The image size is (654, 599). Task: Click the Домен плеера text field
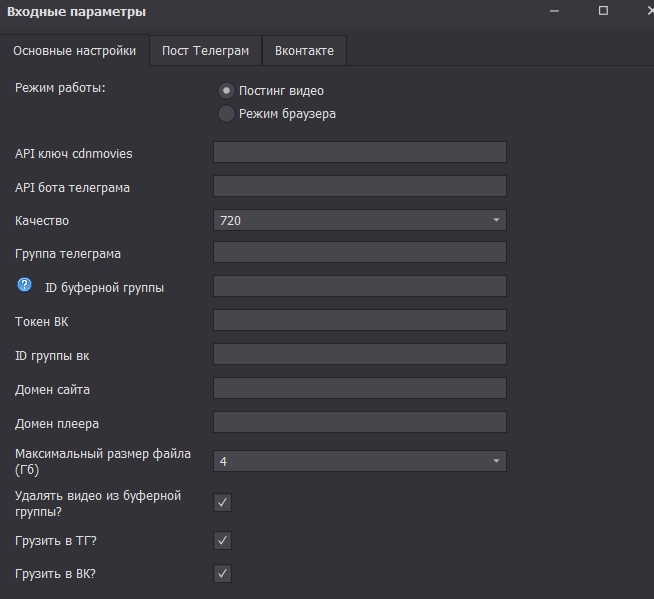[359, 422]
